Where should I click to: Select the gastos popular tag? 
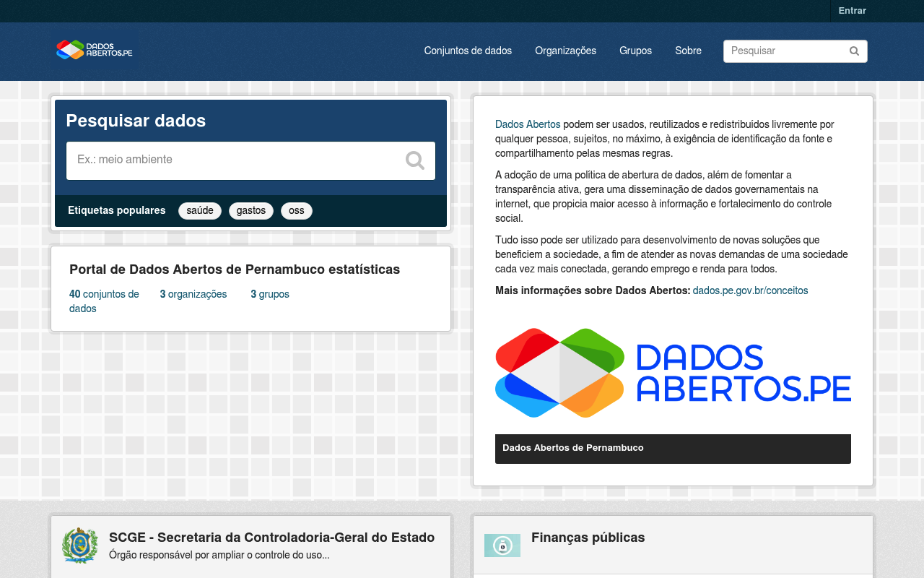(x=251, y=211)
